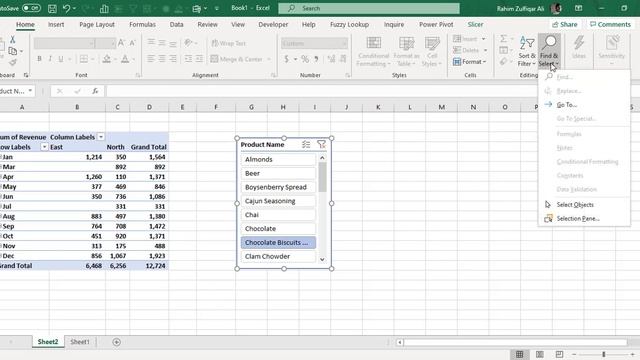Toggle Underline formatting button
Viewport: 640px width, 360px height.
61,59
